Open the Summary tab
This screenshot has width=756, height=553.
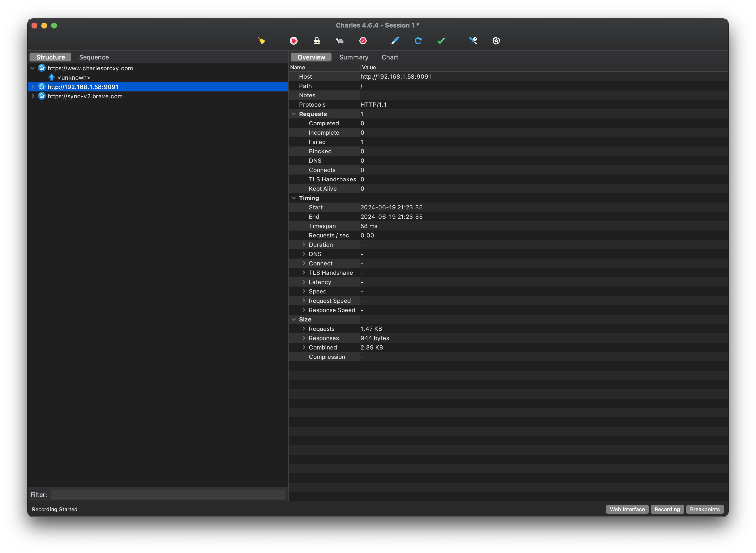tap(353, 57)
